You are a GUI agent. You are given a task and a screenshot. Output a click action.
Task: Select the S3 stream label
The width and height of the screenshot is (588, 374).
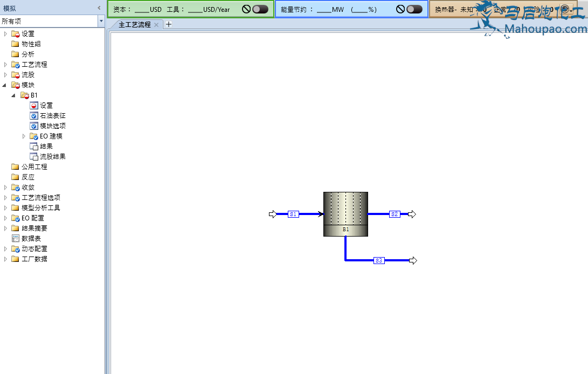click(379, 261)
